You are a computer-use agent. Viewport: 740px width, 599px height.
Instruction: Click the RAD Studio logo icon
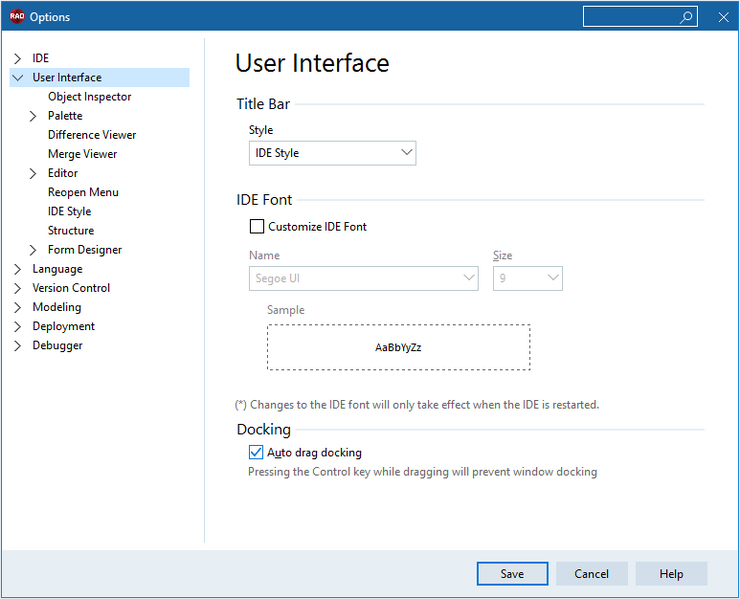pos(17,17)
